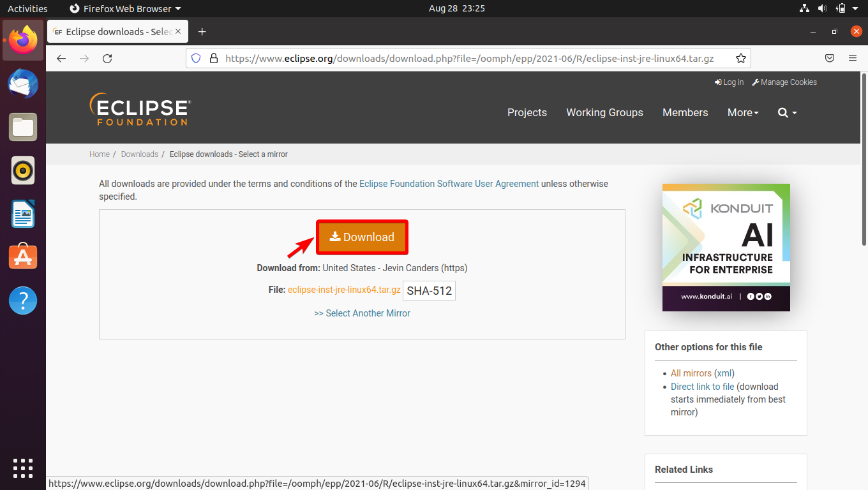Expand the More navigation dropdown

tap(743, 112)
